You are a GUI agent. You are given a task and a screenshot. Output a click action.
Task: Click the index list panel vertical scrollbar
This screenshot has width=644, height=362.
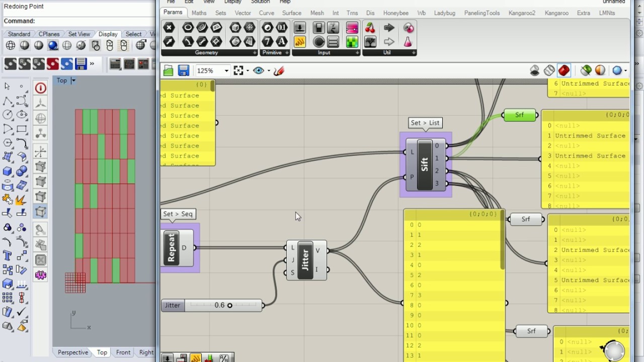click(x=502, y=240)
